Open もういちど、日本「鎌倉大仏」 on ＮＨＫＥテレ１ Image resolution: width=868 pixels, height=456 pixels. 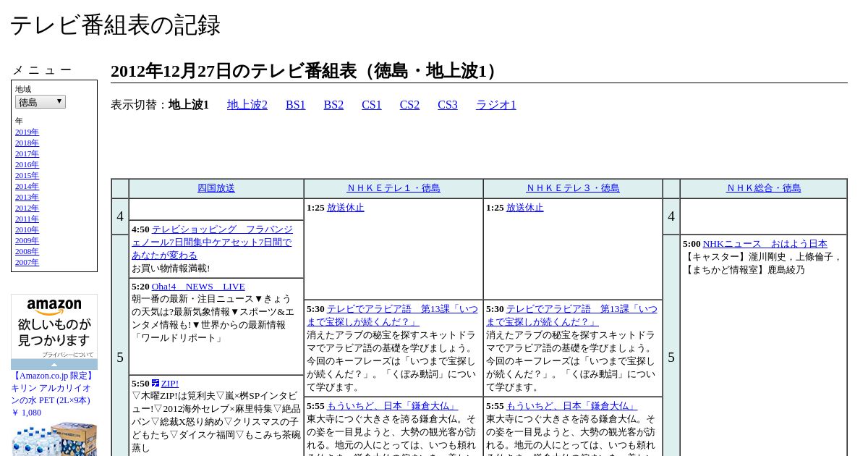(x=393, y=406)
